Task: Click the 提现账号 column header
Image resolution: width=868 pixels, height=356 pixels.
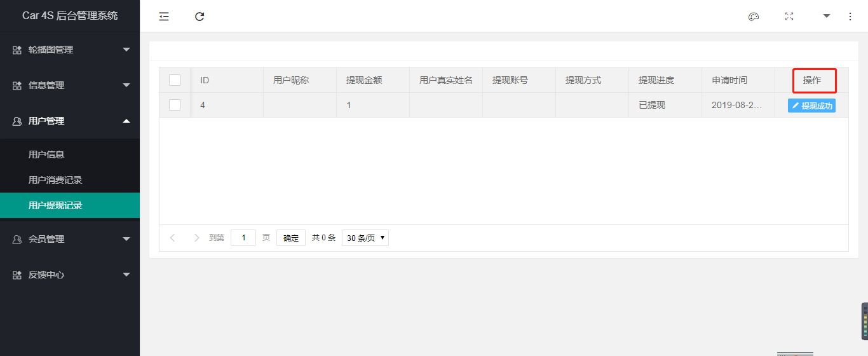Action: [519, 80]
